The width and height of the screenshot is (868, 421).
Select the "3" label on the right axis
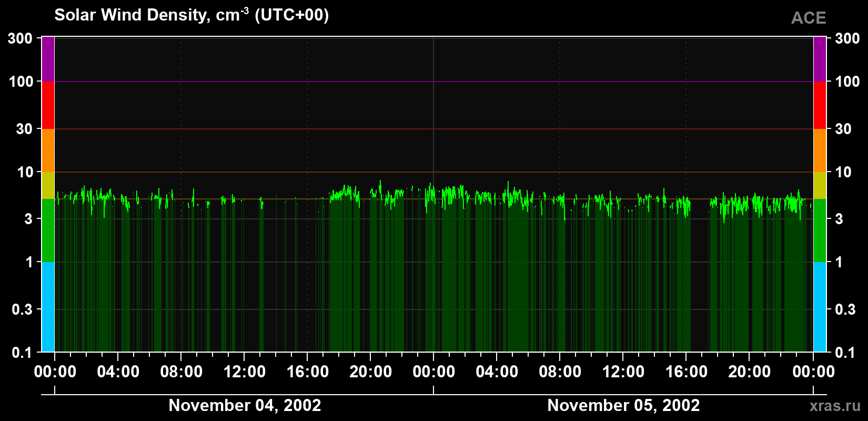point(839,219)
